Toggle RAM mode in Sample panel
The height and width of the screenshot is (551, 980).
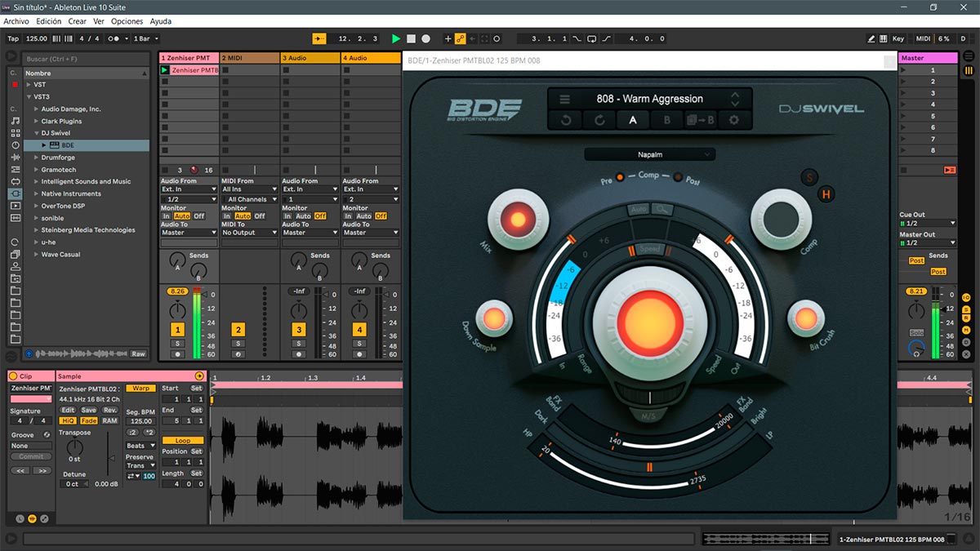(x=109, y=421)
